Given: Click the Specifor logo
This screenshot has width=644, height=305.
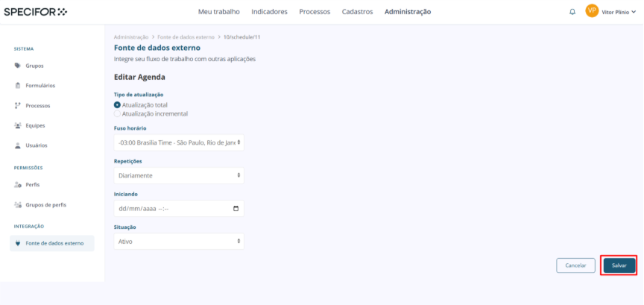Looking at the screenshot, I should pos(35,12).
